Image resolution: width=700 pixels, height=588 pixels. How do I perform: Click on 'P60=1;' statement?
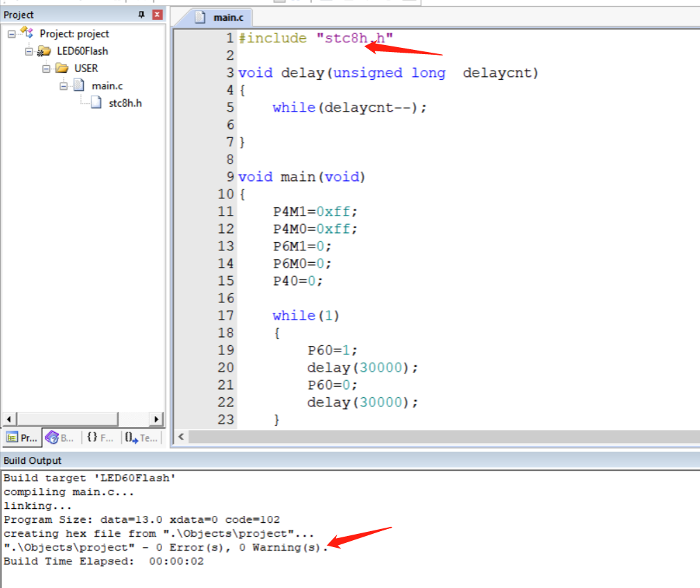(x=333, y=350)
